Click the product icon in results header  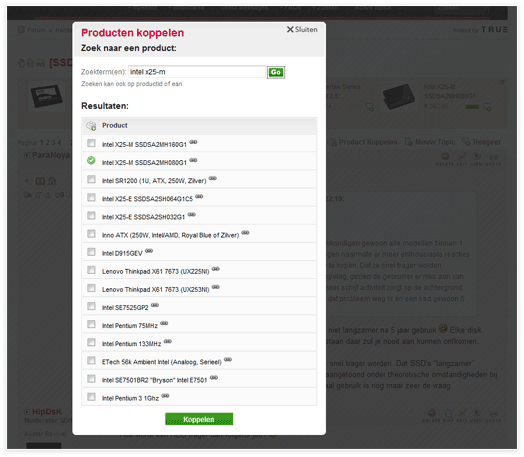tap(91, 126)
